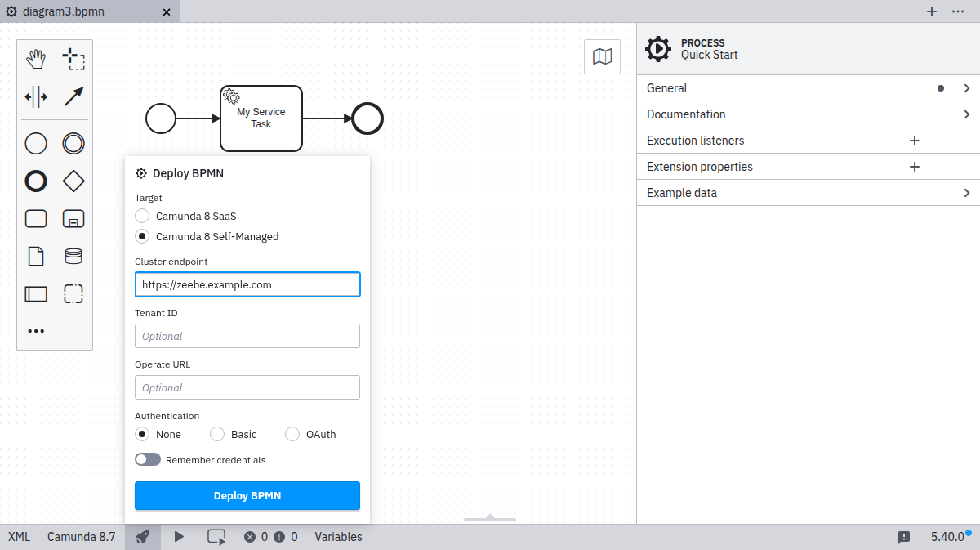Enable Remember credentials

click(148, 459)
